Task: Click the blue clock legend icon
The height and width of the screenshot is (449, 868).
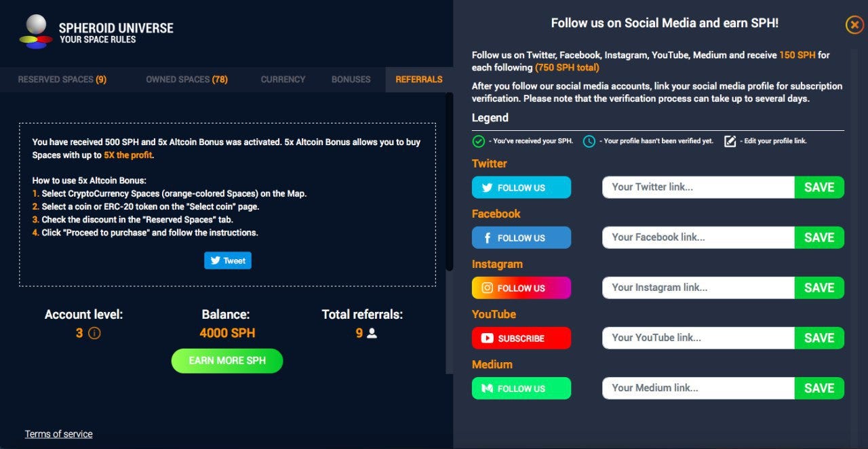Action: (x=589, y=141)
